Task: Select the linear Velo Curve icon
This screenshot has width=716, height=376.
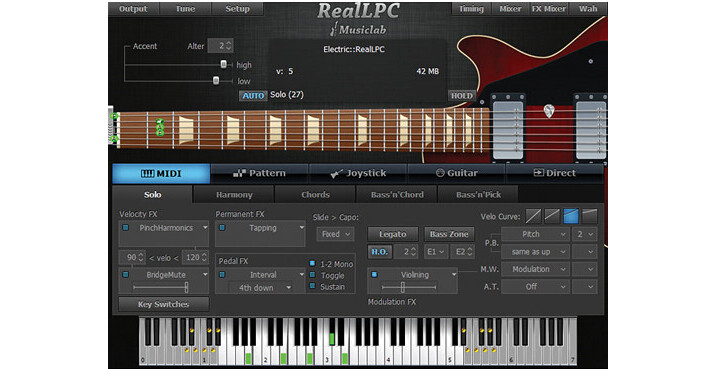Action: point(533,217)
